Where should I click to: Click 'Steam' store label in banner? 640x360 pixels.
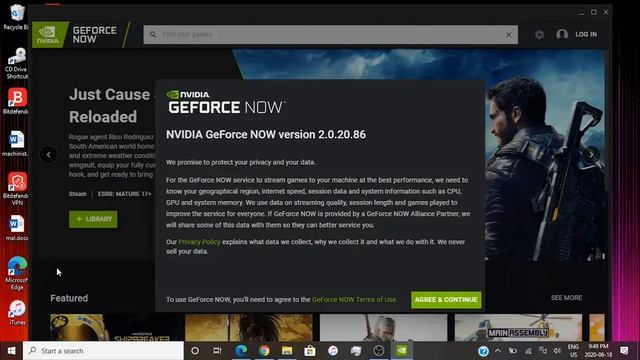point(78,194)
